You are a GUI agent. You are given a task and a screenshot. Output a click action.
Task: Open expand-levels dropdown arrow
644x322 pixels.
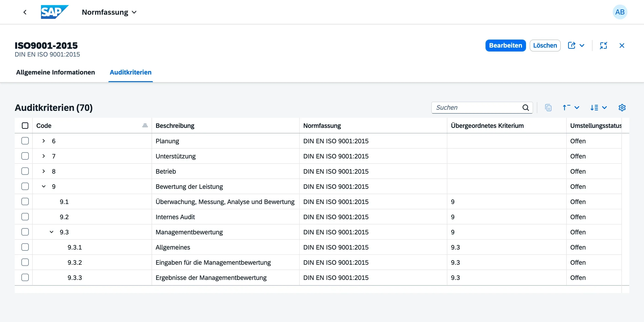604,107
